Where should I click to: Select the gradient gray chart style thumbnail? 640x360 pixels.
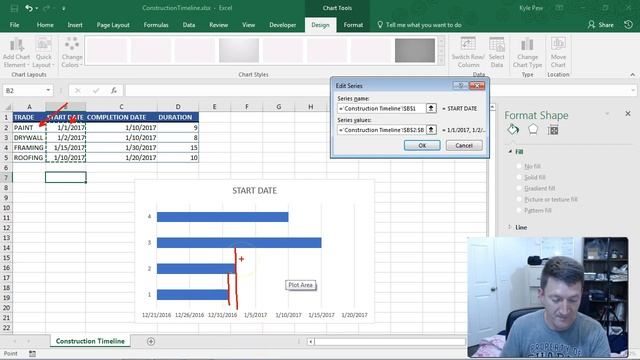(x=239, y=51)
